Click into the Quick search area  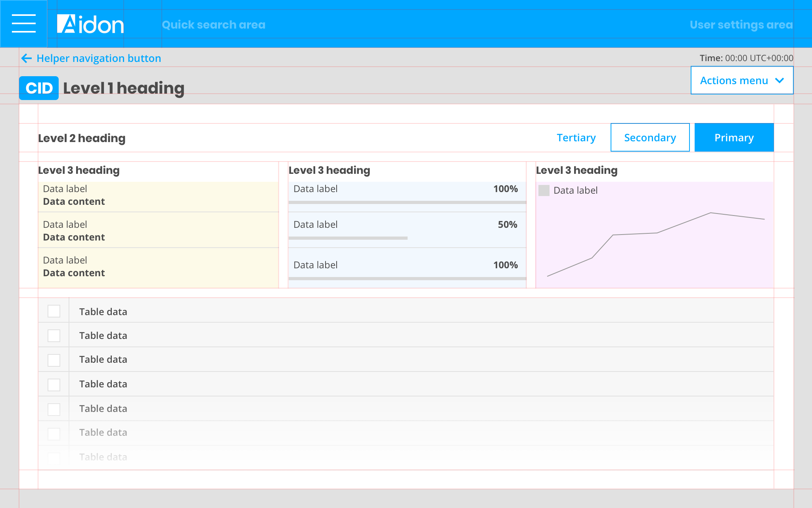[x=213, y=25]
